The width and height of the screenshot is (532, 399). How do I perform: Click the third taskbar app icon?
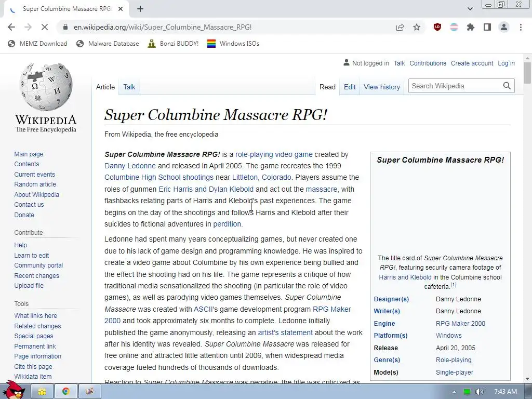click(x=89, y=392)
